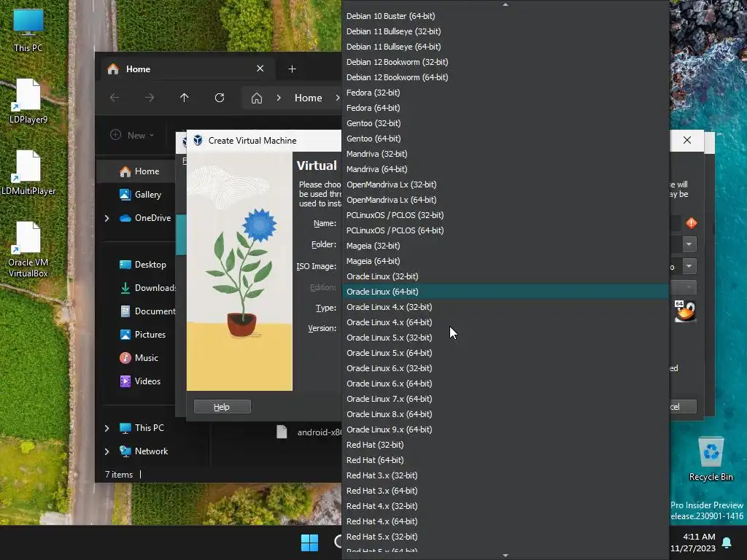Screen dimensions: 747x560
Task: Choose Oracle Linux 4.x (64-bit)
Action: (505, 322)
